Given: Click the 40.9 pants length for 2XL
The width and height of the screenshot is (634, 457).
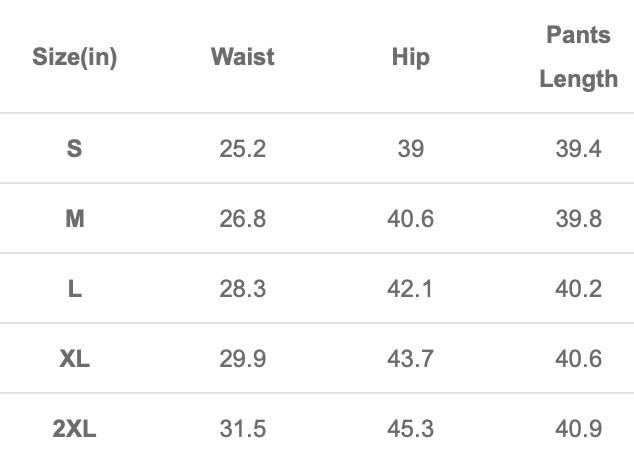Looking at the screenshot, I should click(578, 429).
